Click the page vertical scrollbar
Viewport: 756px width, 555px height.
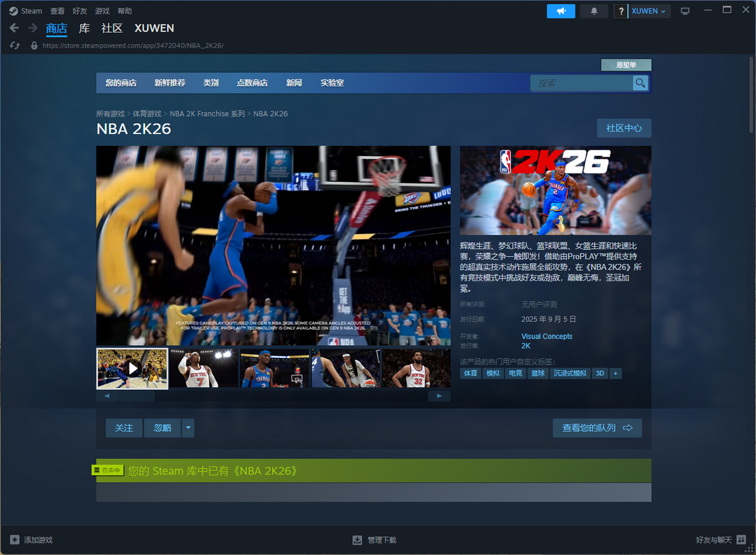click(751, 94)
